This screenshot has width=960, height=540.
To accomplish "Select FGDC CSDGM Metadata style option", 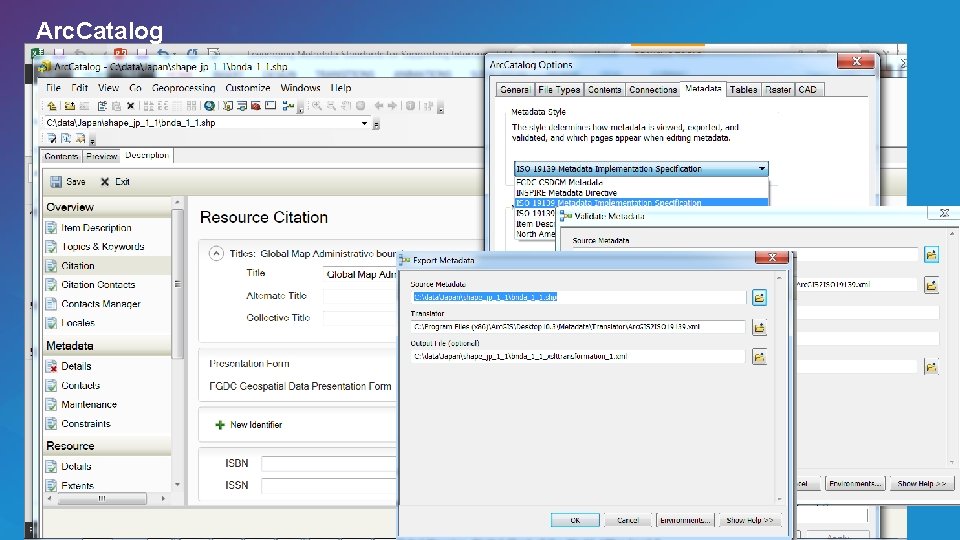I will coord(559,182).
